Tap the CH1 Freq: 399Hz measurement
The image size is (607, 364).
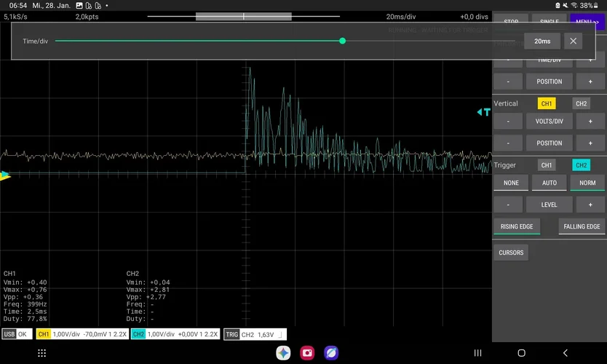[25, 304]
